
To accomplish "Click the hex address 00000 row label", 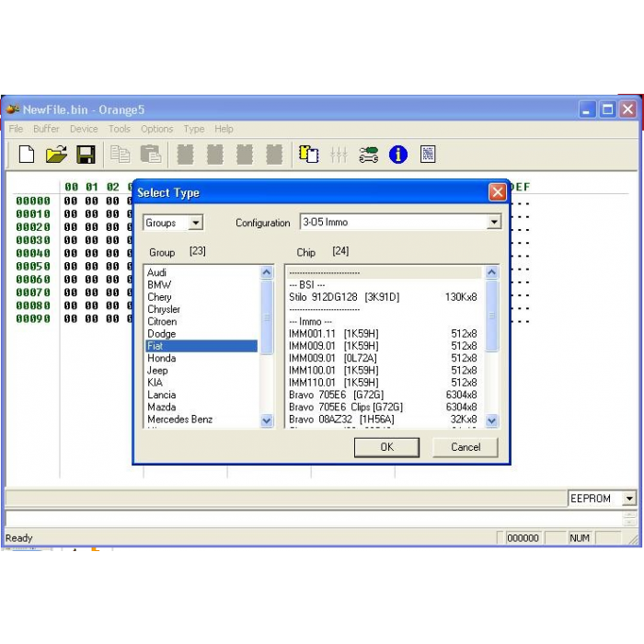I will coord(33,201).
